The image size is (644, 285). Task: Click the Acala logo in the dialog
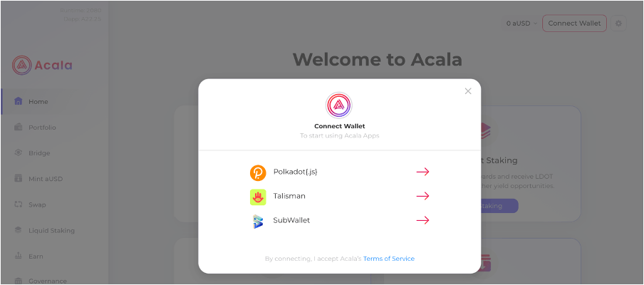339,105
